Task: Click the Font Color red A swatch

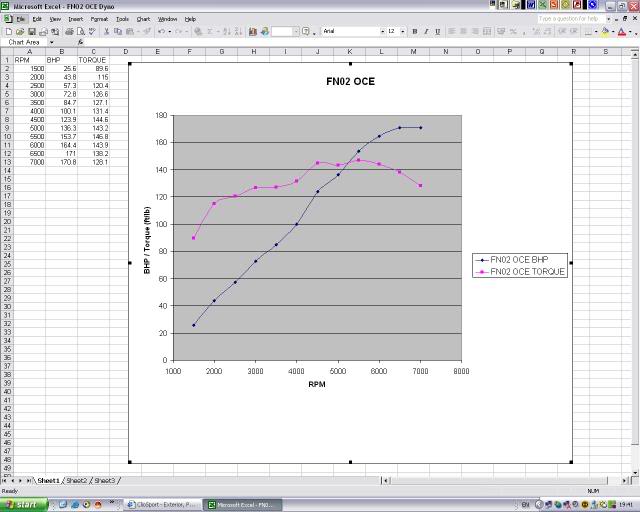Action: (x=621, y=31)
